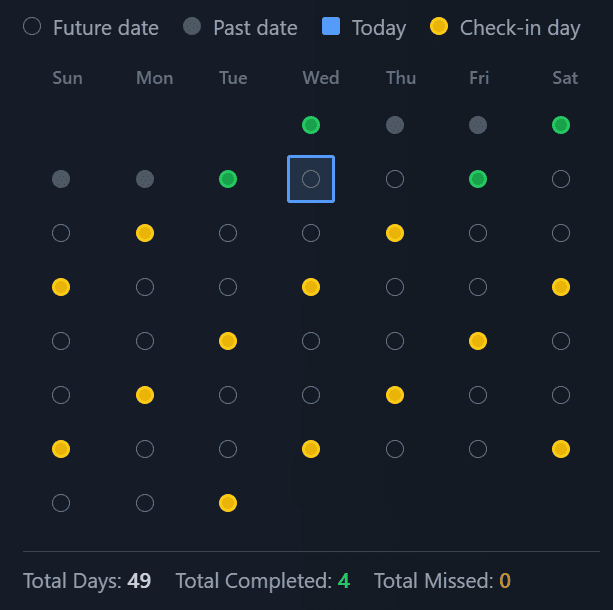Select the gray Sunday dot in today's week
Screen dimensions: 613x610
pyautogui.click(x=61, y=179)
